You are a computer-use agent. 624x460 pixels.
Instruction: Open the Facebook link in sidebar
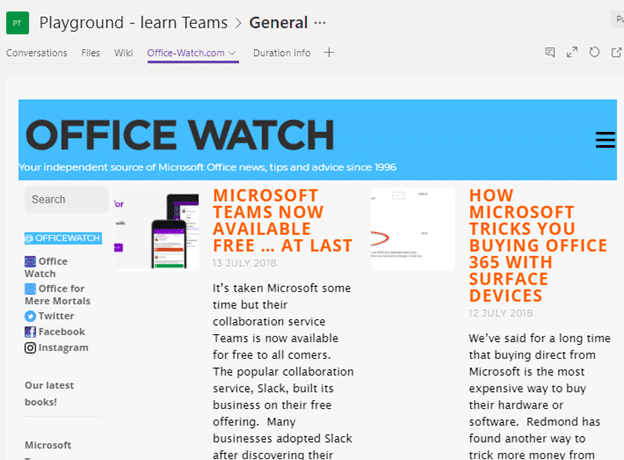tap(61, 332)
